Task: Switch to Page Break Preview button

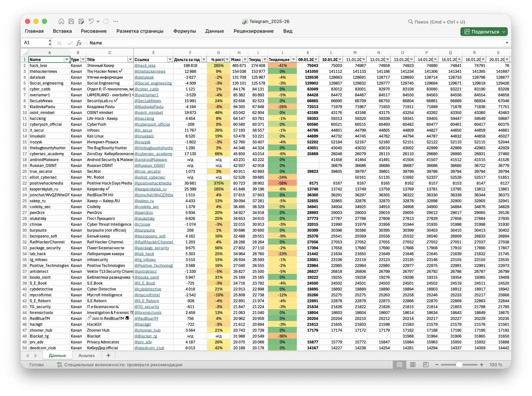Action: click(x=426, y=365)
